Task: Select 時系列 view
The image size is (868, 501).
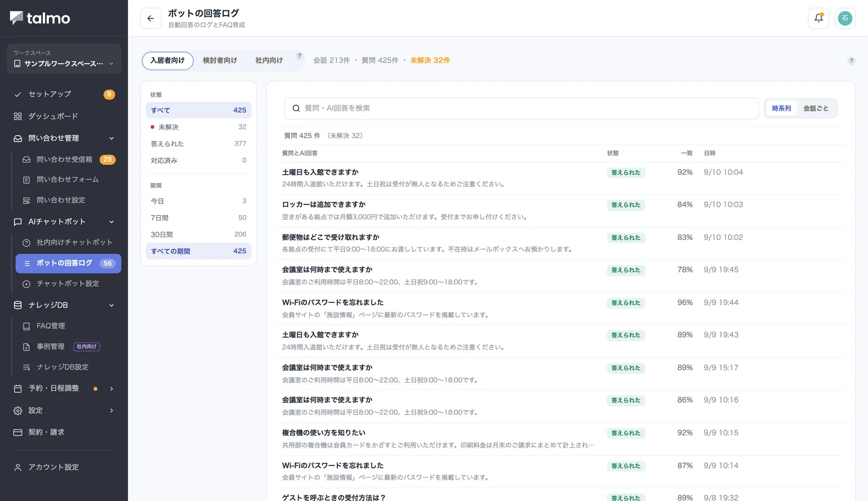Action: click(782, 109)
